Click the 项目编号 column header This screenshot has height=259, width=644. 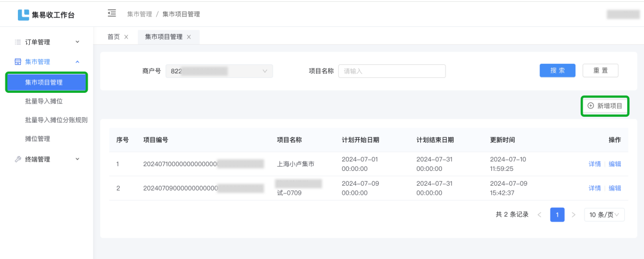pos(155,140)
